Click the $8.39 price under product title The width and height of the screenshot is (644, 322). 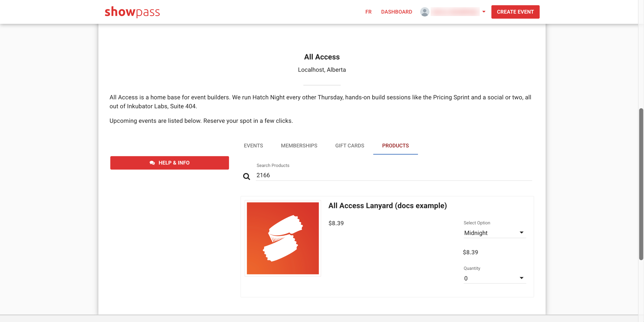pyautogui.click(x=336, y=223)
